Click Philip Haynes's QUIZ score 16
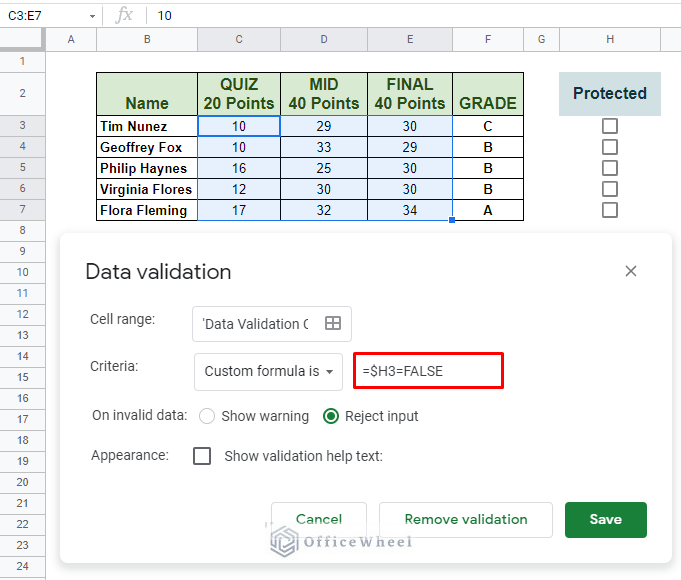The image size is (681, 580). (x=239, y=168)
